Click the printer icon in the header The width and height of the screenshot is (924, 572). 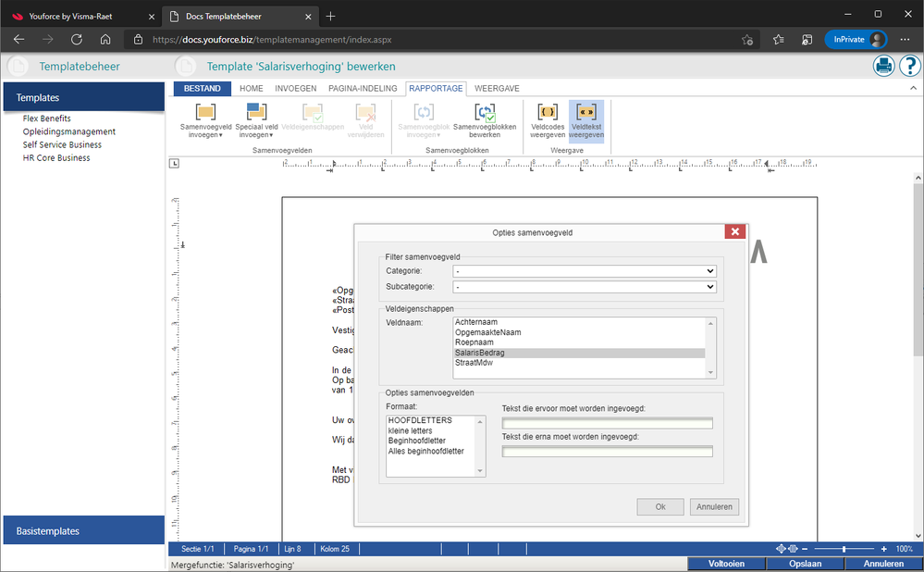tap(884, 66)
